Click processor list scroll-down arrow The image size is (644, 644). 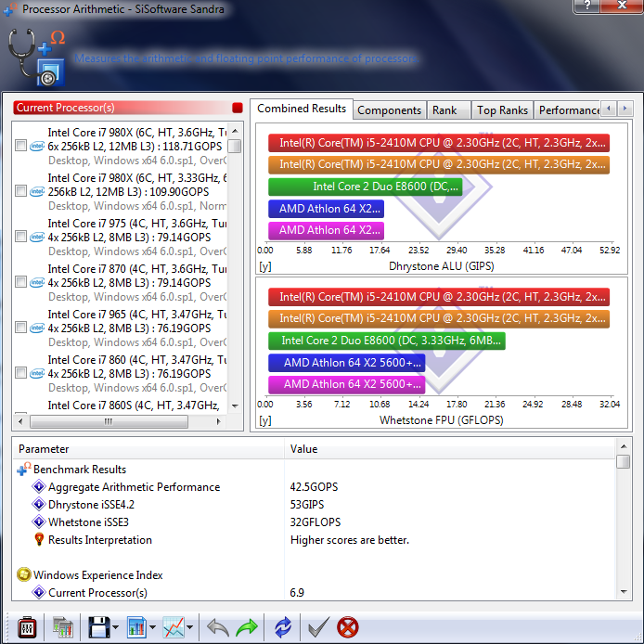[x=235, y=406]
